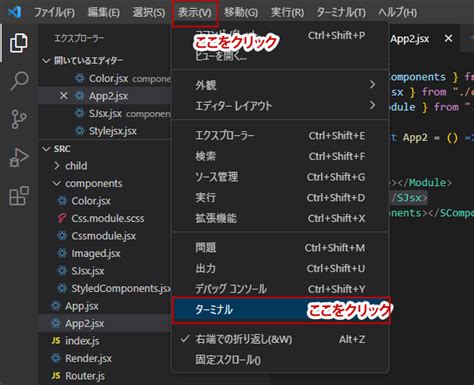Open SJsx.jsx in open editors list
The width and height of the screenshot is (474, 385).
(x=105, y=114)
